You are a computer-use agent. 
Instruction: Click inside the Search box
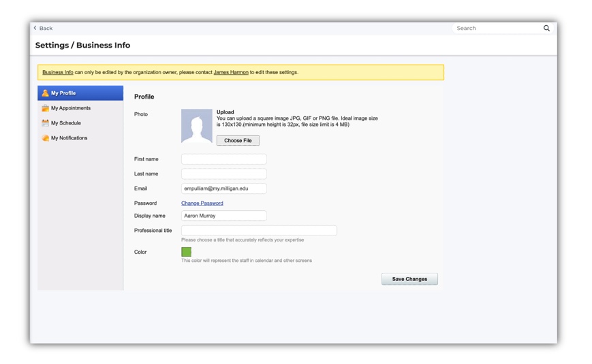click(x=497, y=28)
